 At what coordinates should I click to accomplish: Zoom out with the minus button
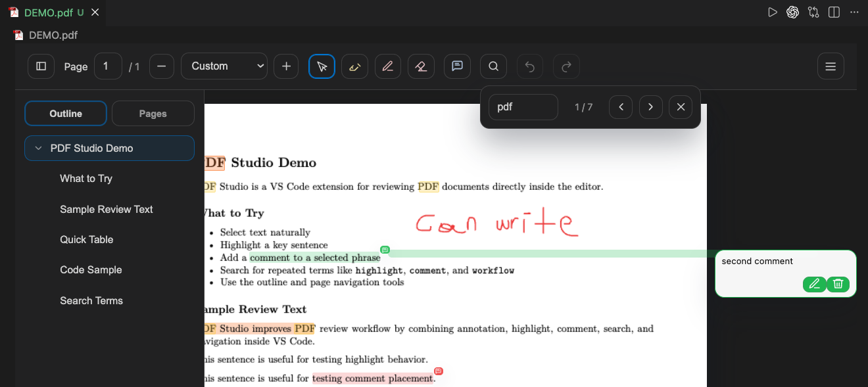pos(162,66)
